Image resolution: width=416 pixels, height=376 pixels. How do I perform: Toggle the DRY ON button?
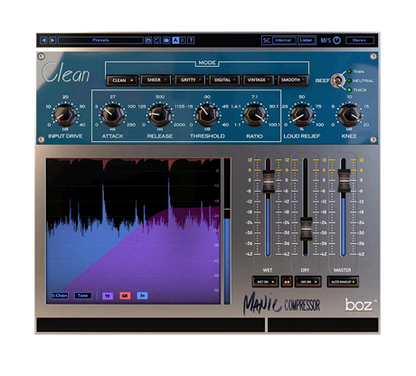(308, 282)
